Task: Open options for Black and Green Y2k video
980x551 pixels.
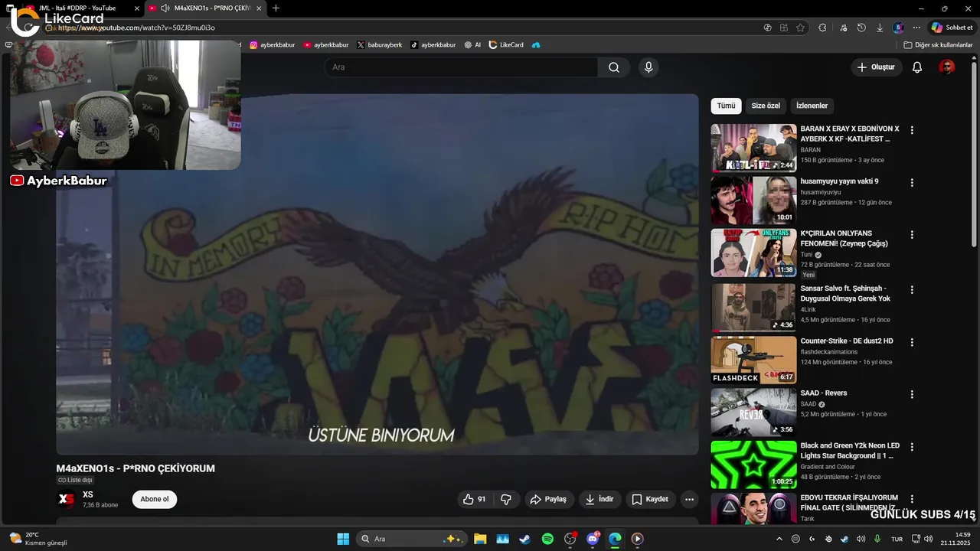Action: (x=911, y=447)
